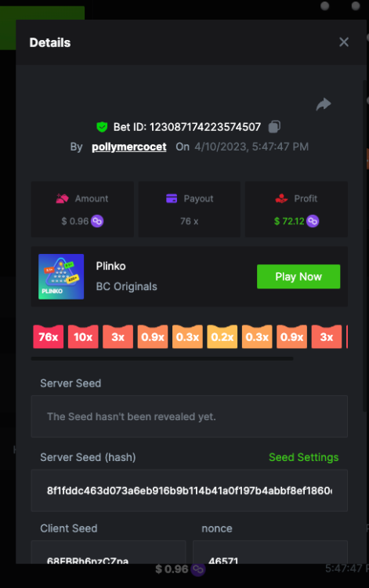Click the Play Now button
Viewport: 369px width, 588px height.
tap(298, 277)
